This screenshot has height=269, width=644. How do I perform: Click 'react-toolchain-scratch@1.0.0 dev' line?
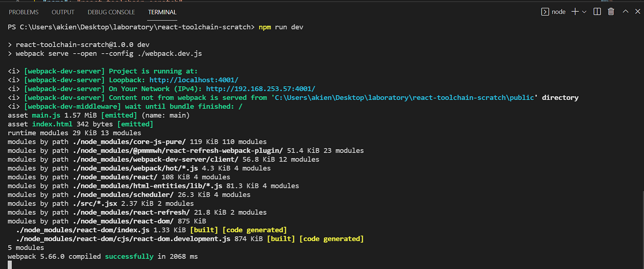coord(82,45)
